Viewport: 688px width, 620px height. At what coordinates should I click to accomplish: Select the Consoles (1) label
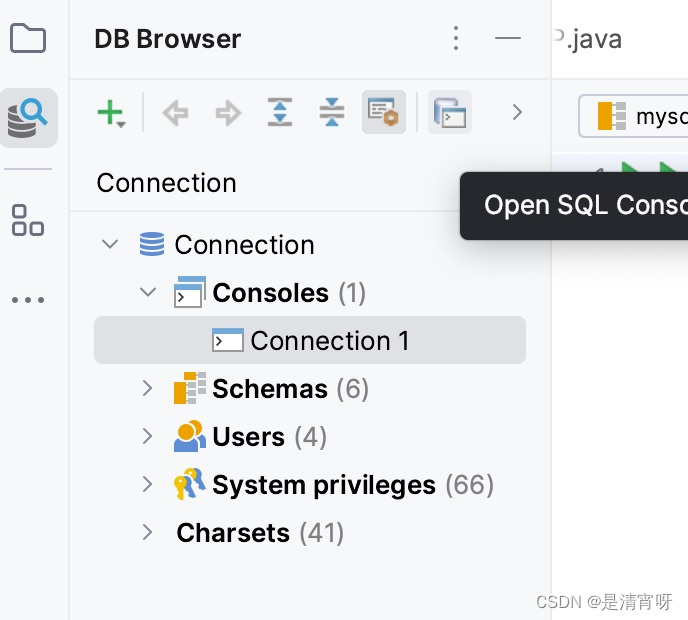pos(289,293)
